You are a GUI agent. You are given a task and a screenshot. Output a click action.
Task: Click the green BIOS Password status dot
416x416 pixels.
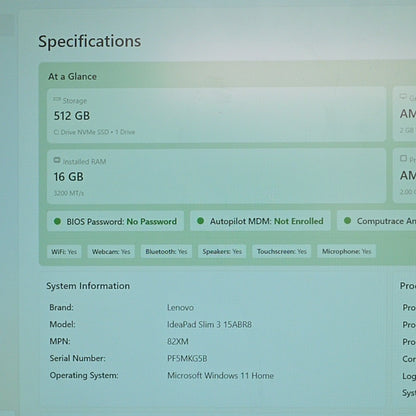point(57,221)
